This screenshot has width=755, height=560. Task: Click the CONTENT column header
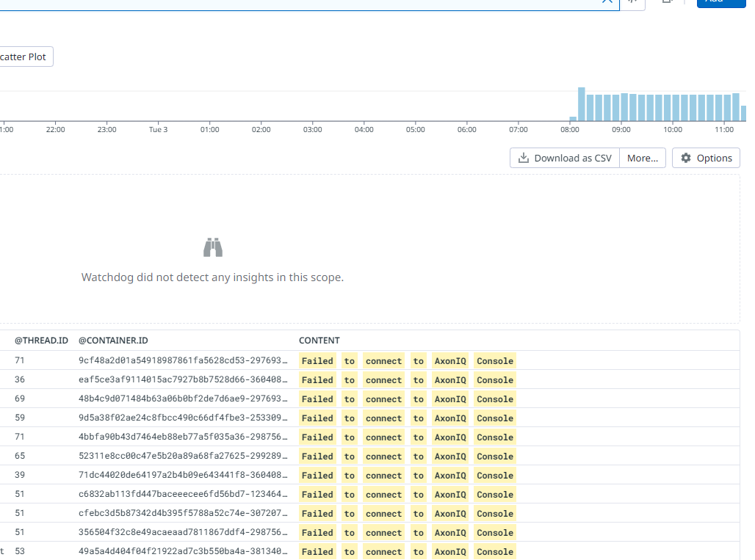click(319, 340)
